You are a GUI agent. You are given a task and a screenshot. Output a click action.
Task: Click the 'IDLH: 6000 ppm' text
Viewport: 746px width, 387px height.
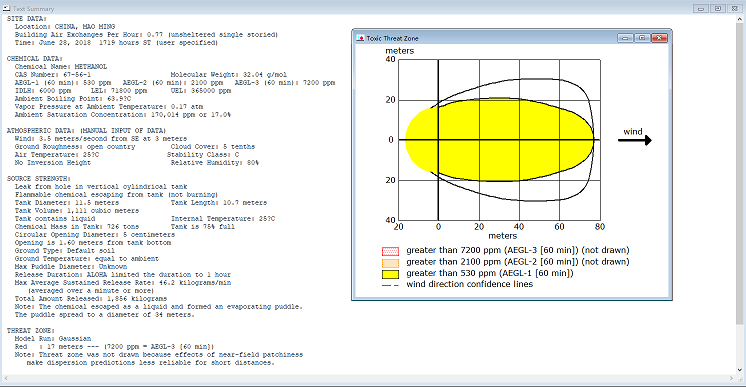coord(43,90)
